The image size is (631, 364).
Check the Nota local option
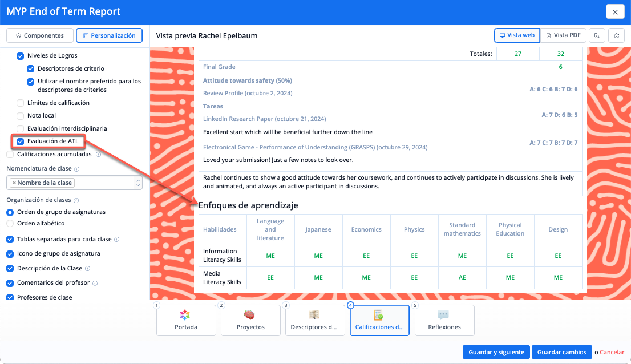(21, 116)
